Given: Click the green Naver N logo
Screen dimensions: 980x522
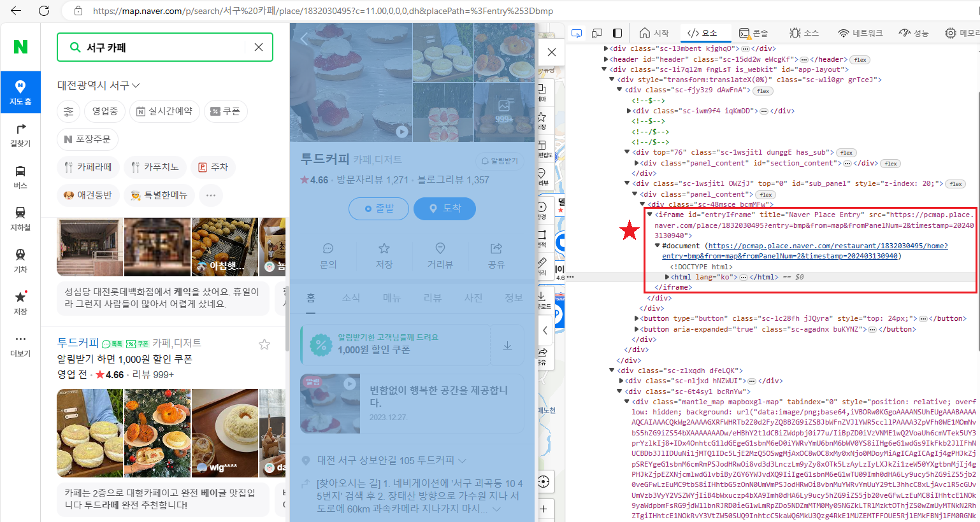Looking at the screenshot, I should pyautogui.click(x=20, y=46).
